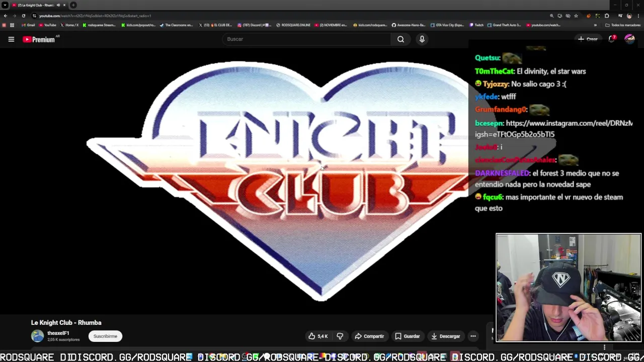Open the GTA Vice City bookmark
This screenshot has height=362, width=644.
[x=448, y=25]
